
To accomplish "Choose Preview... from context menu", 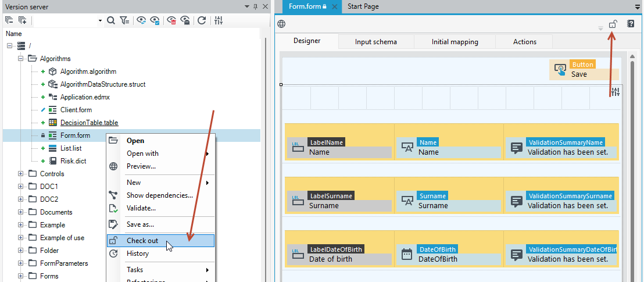I will tap(160, 166).
